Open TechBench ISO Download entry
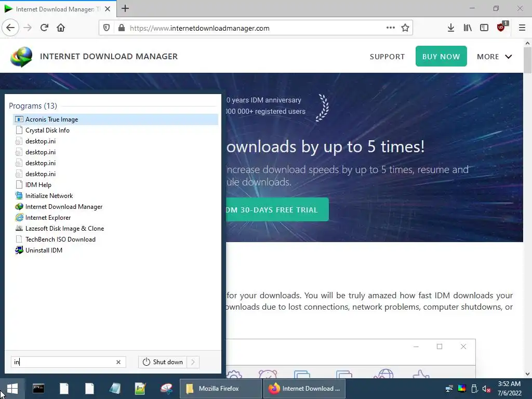The height and width of the screenshot is (399, 532). coord(116,239)
